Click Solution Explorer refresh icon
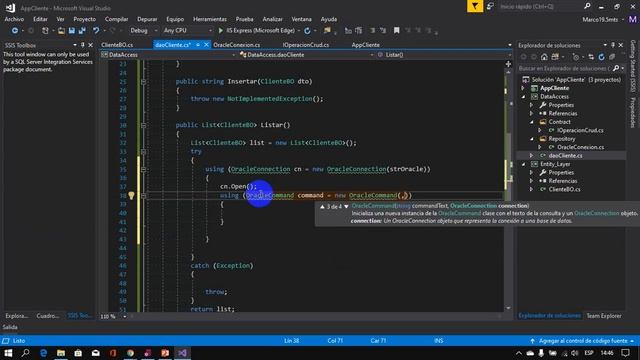This screenshot has width=640, height=360. (601, 57)
